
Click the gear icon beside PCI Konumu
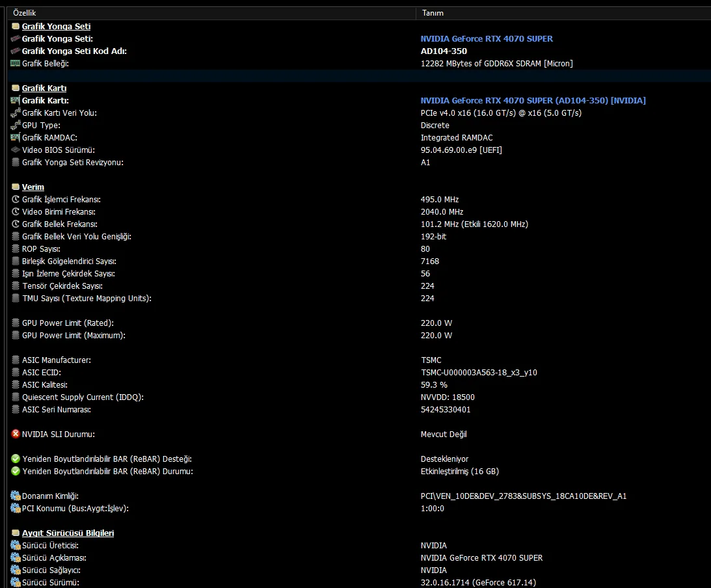click(x=16, y=508)
